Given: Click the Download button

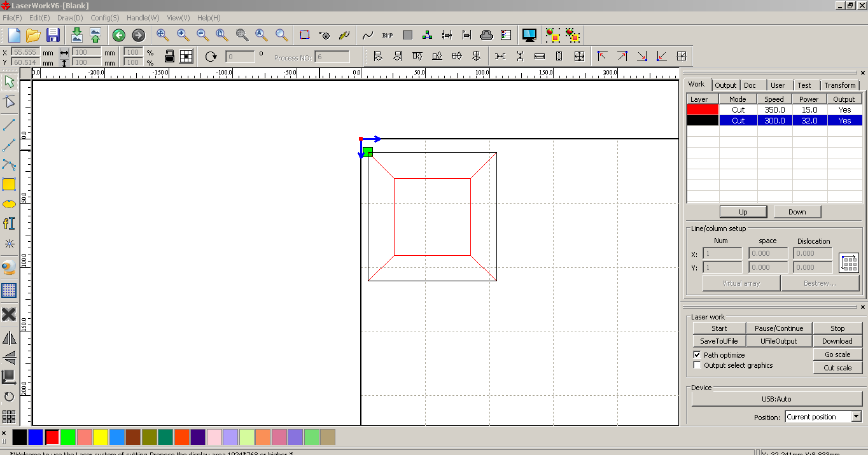Looking at the screenshot, I should (837, 341).
